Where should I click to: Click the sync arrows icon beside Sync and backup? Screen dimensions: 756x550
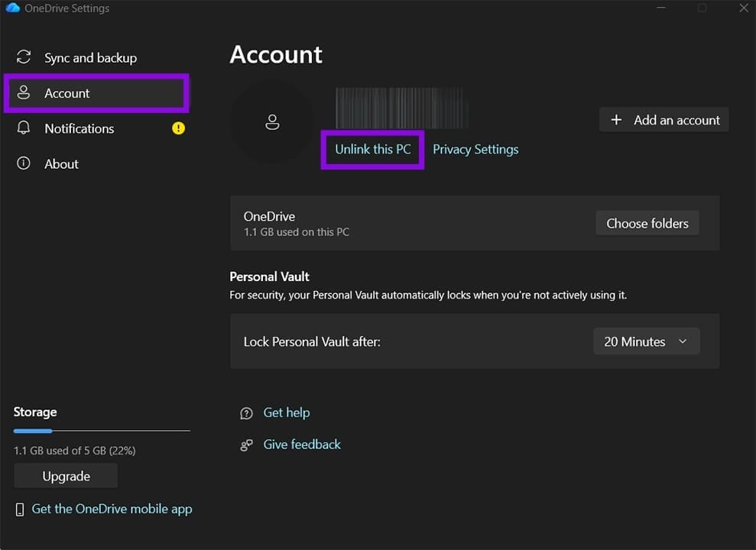coord(24,57)
